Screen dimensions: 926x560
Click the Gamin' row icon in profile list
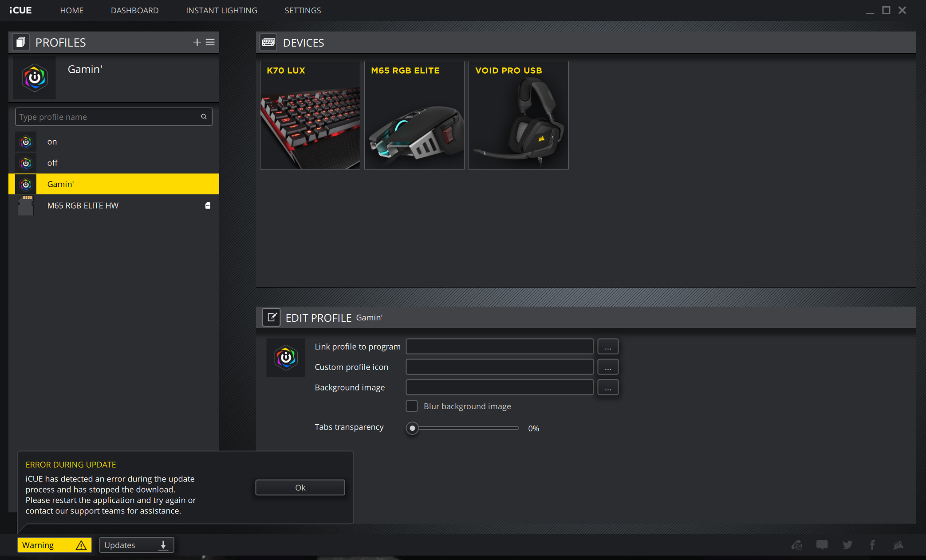[26, 184]
